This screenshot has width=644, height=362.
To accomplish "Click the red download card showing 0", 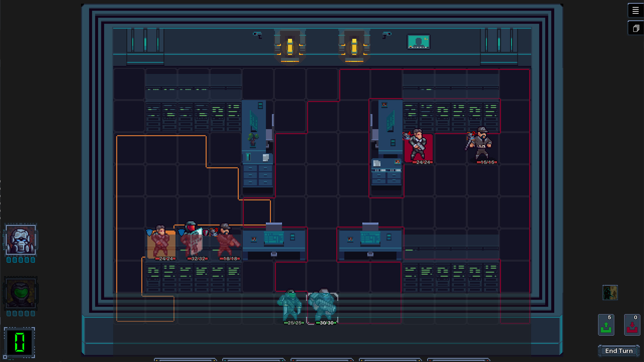I will [x=632, y=324].
